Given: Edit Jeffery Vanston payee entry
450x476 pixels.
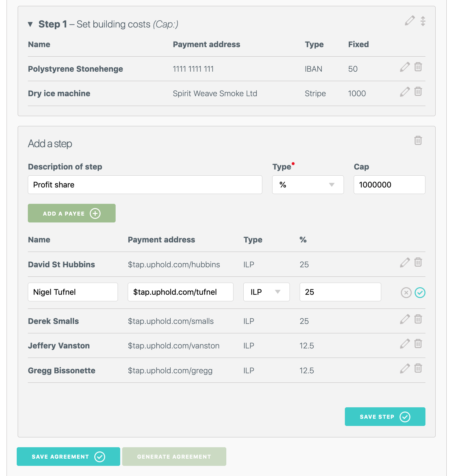Looking at the screenshot, I should tap(405, 344).
